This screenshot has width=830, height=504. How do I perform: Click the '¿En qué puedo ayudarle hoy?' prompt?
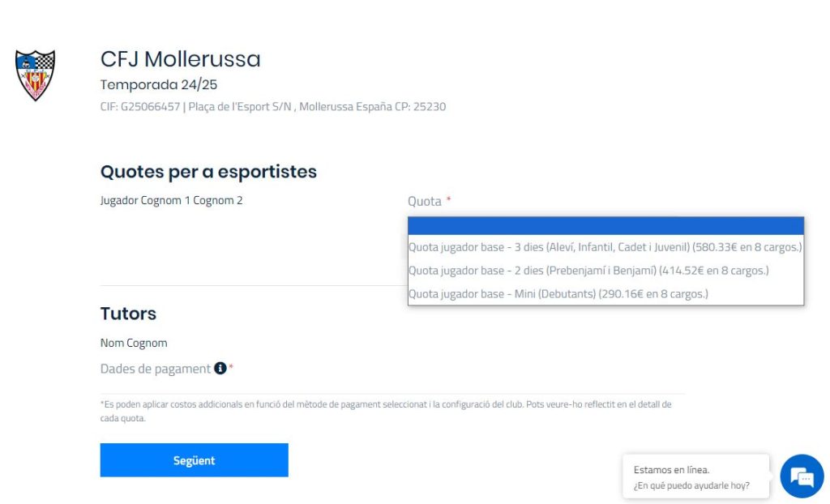click(x=691, y=486)
